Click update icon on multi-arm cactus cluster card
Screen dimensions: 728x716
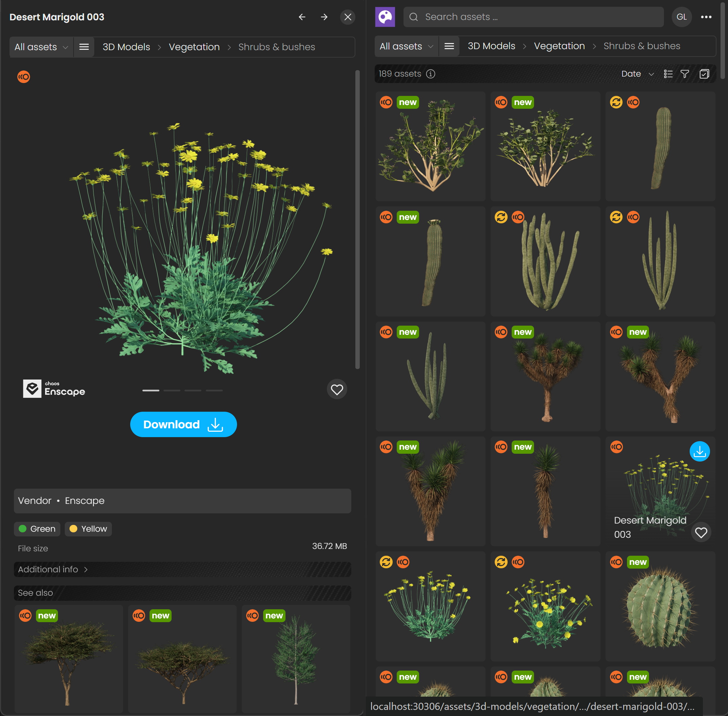(501, 217)
